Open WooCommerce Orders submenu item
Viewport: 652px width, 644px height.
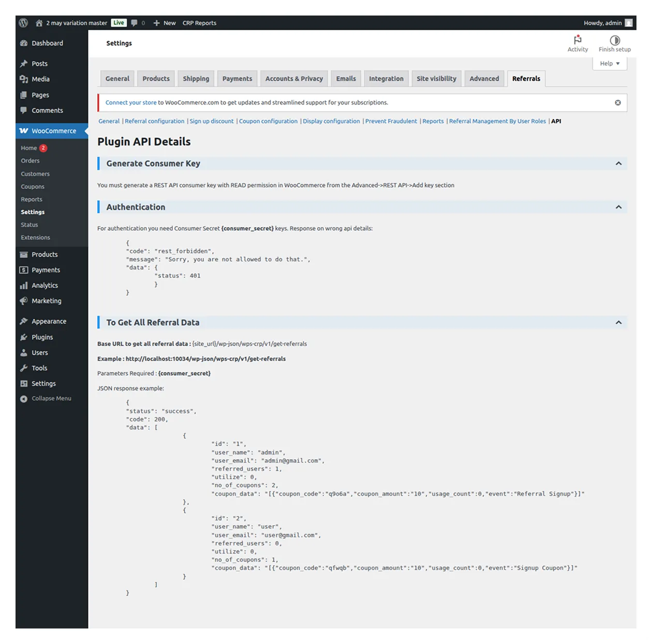tap(30, 161)
